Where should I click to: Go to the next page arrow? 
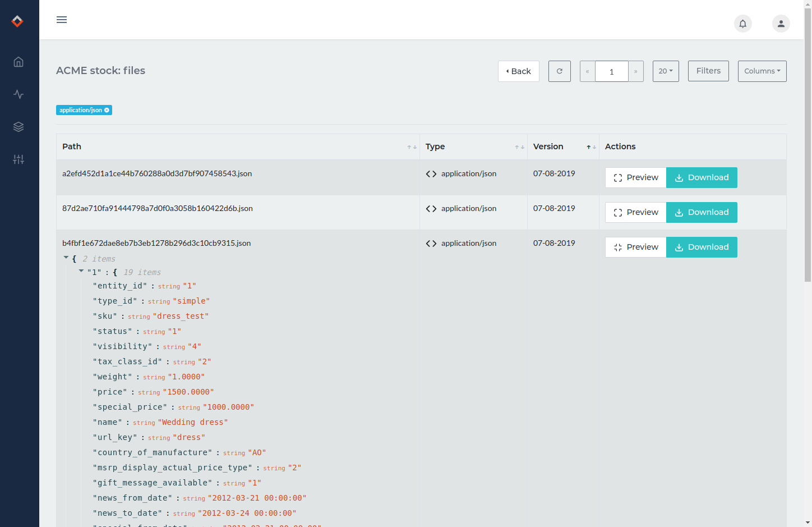point(636,71)
